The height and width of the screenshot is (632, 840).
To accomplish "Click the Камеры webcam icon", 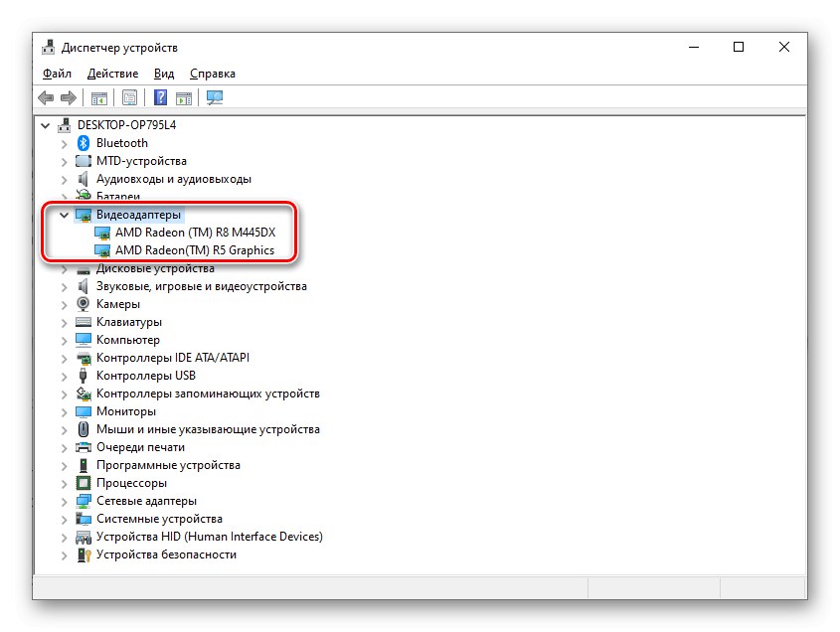I will [84, 304].
